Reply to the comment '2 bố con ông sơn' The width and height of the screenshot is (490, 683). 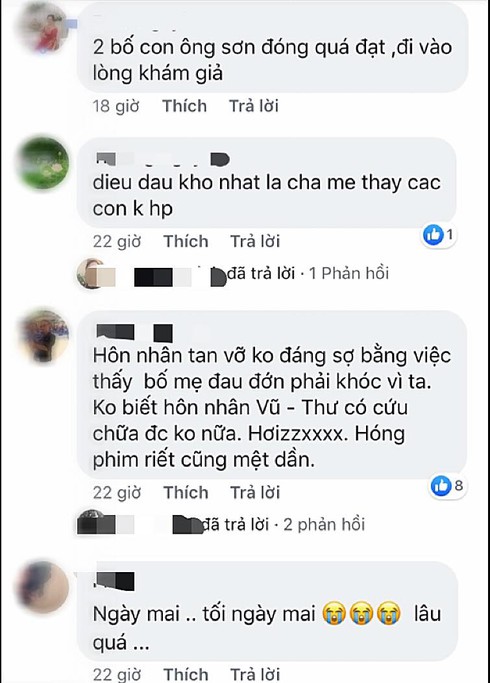tap(254, 106)
